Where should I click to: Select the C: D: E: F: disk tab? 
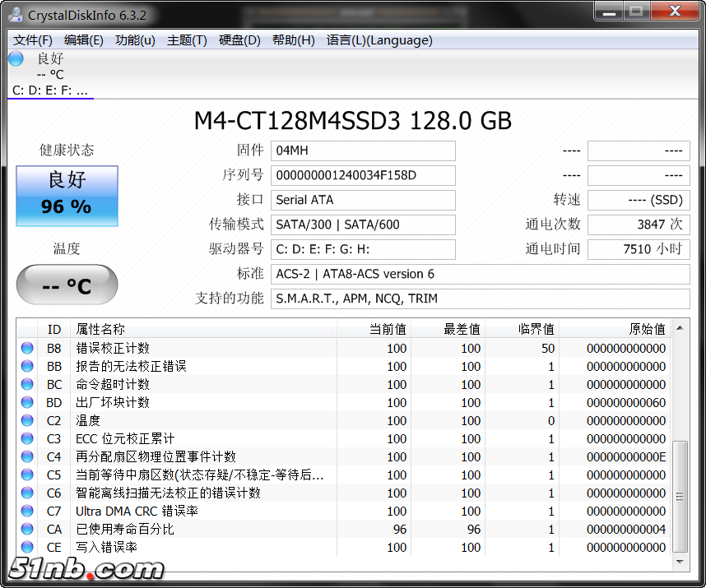click(x=50, y=90)
